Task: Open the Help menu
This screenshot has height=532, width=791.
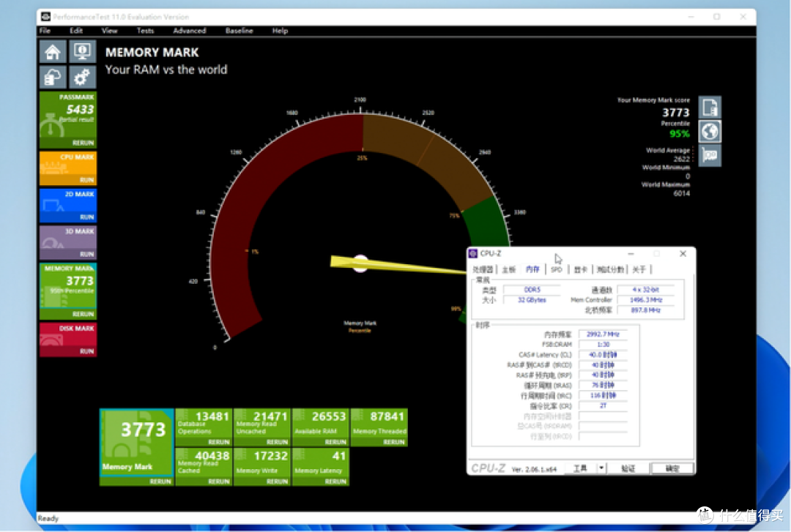Action: [x=280, y=31]
